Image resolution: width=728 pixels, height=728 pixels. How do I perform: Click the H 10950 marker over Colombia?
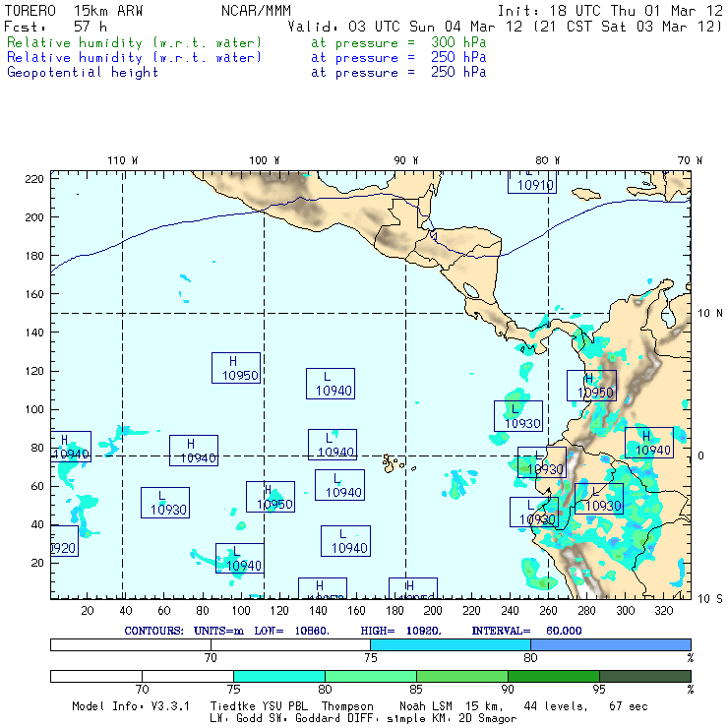coord(591,386)
